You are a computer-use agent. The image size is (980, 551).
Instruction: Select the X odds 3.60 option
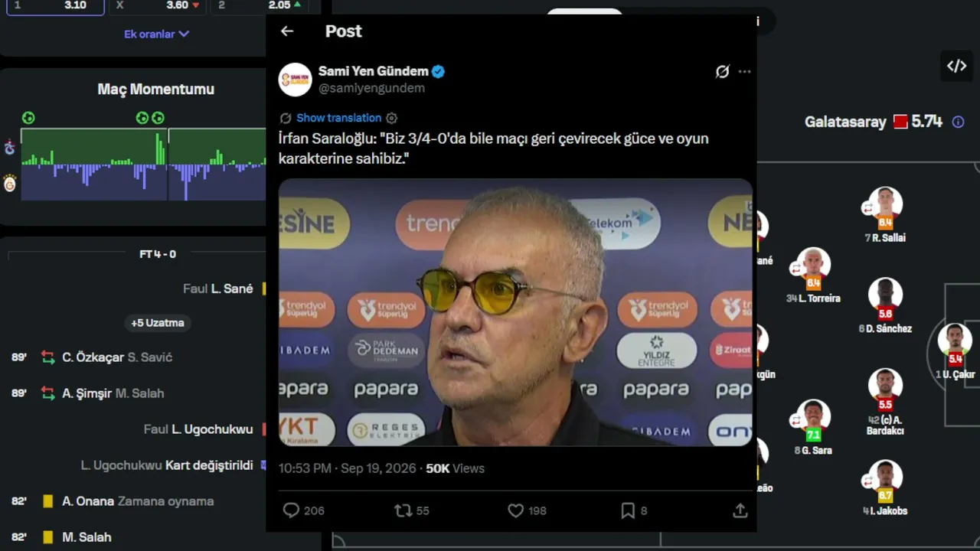click(158, 6)
